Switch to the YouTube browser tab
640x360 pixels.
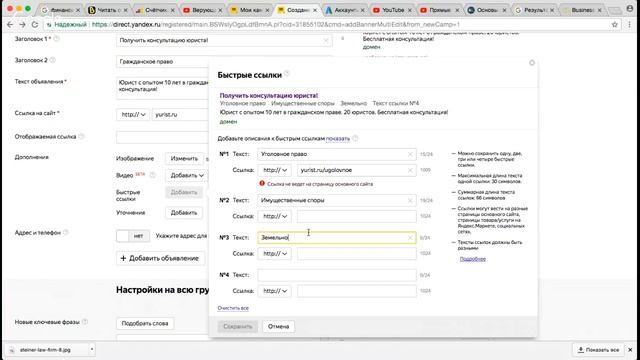click(393, 10)
